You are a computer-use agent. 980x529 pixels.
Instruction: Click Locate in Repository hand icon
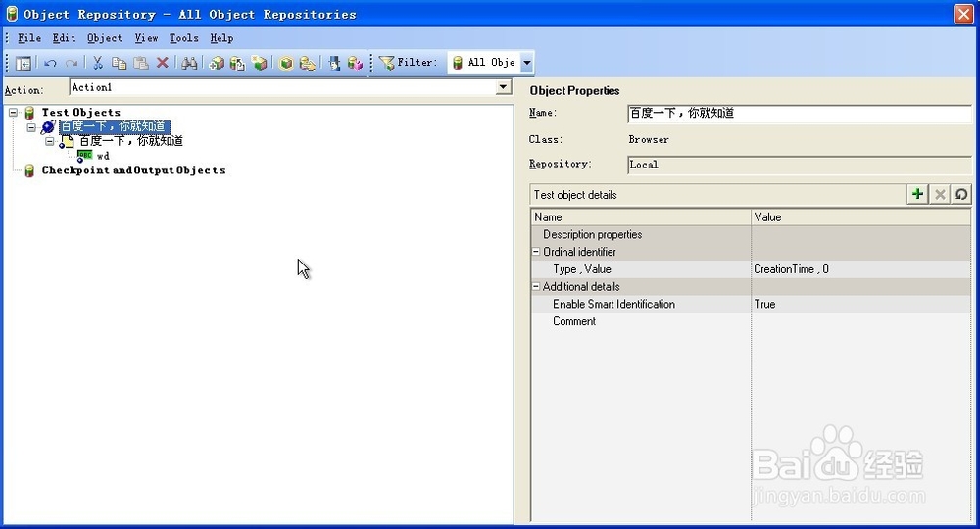point(308,63)
